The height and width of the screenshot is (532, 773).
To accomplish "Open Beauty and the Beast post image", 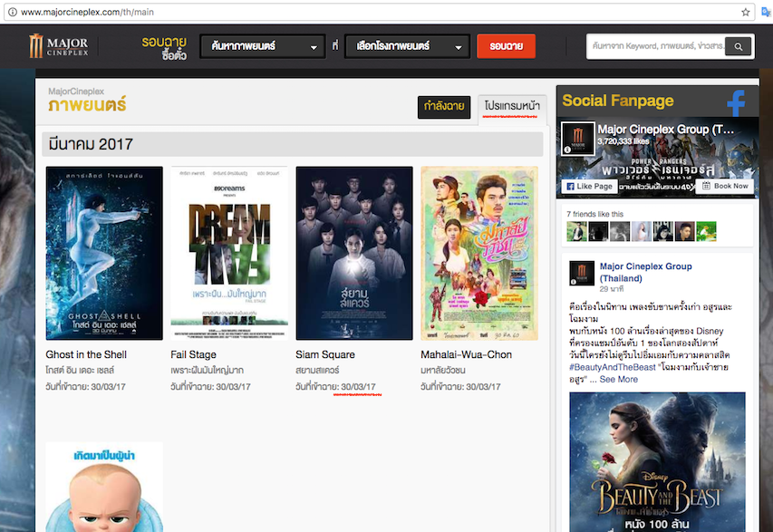I will [657, 462].
